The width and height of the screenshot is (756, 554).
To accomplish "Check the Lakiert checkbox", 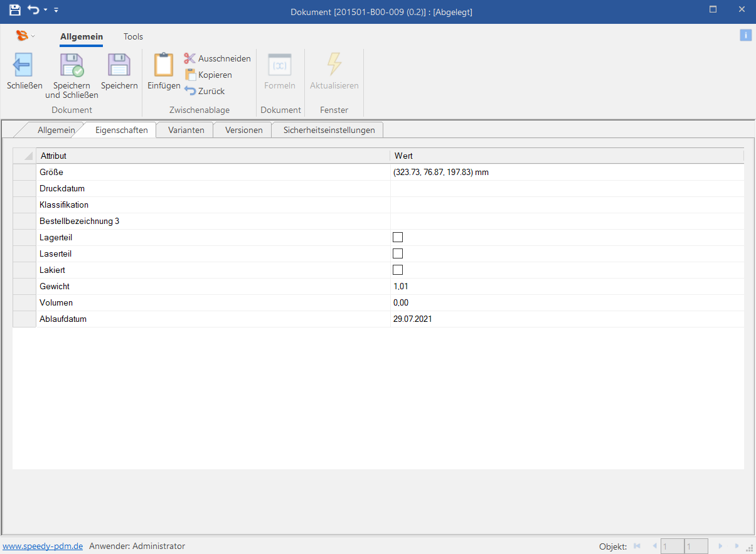I will click(397, 270).
